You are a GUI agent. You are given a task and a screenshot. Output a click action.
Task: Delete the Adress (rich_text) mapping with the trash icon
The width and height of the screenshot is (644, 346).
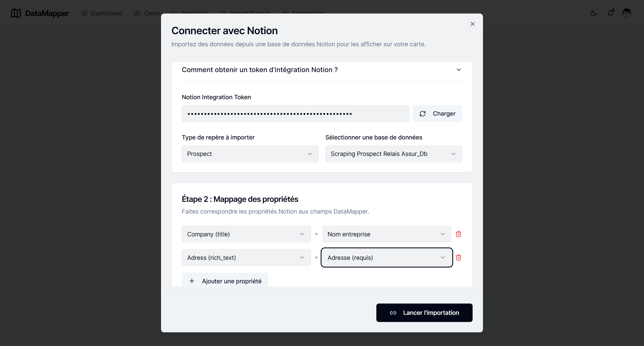pos(459,257)
